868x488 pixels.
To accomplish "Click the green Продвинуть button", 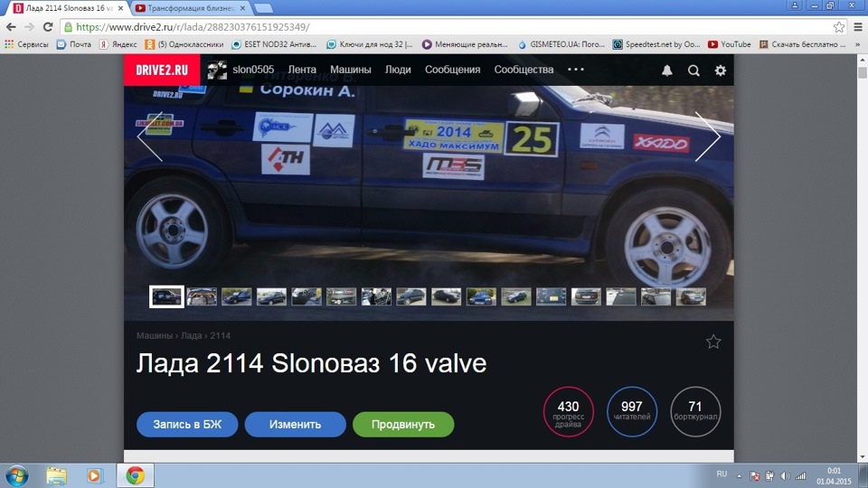I will pos(403,425).
